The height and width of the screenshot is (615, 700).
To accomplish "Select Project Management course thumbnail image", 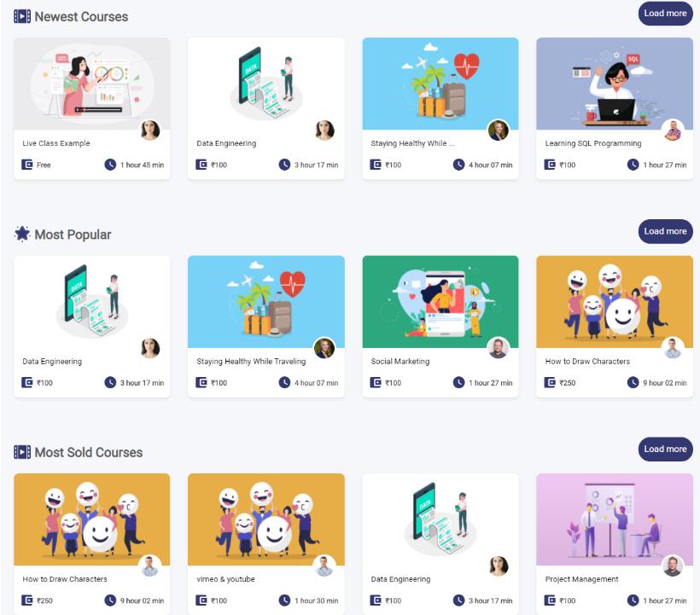I will (615, 519).
